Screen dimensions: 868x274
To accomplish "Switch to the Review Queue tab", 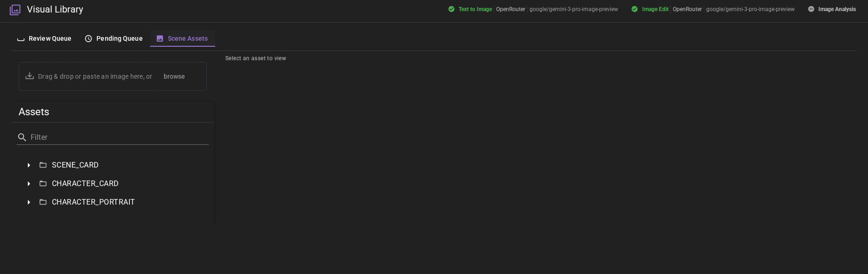I will pos(45,38).
